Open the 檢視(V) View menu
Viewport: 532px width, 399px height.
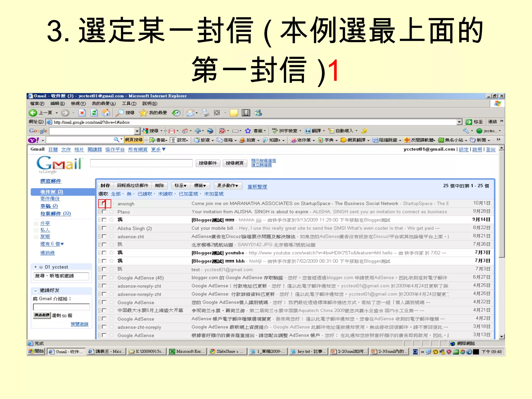[78, 104]
